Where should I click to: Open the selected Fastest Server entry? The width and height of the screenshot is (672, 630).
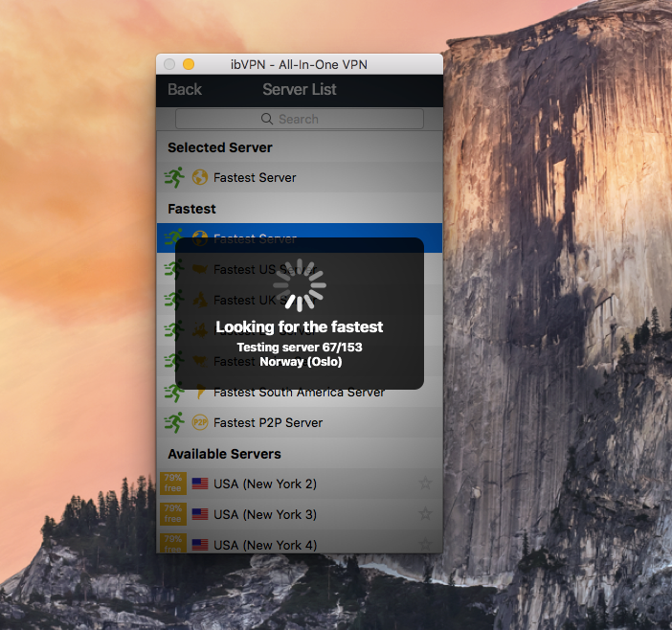tap(299, 177)
